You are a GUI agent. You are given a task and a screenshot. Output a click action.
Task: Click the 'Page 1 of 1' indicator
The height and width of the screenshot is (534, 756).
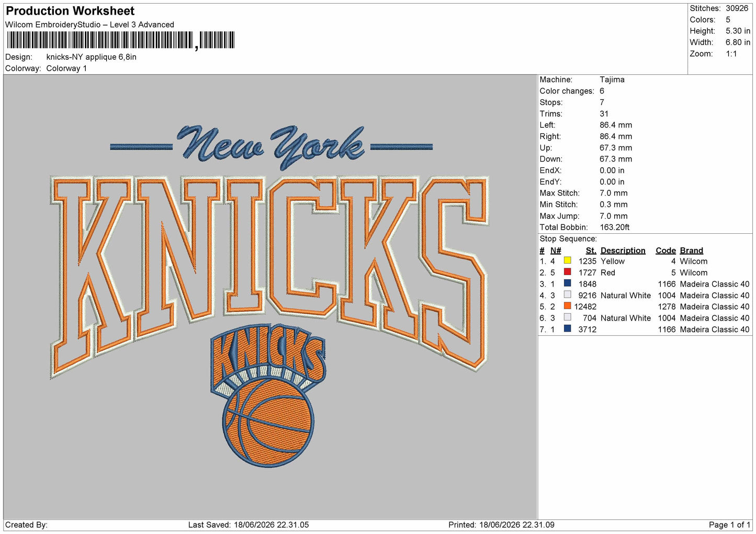point(729,525)
